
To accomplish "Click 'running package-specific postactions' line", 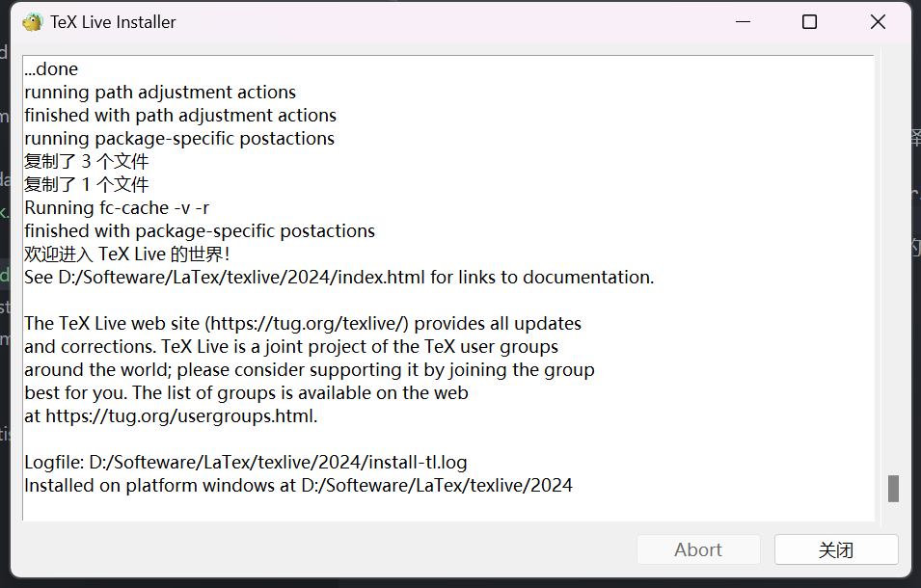I will [x=179, y=139].
